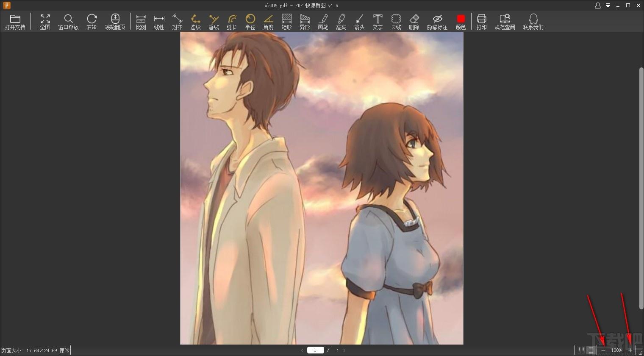The image size is (644, 356).
Task: Click 联系我们 contact us button
Action: [533, 22]
